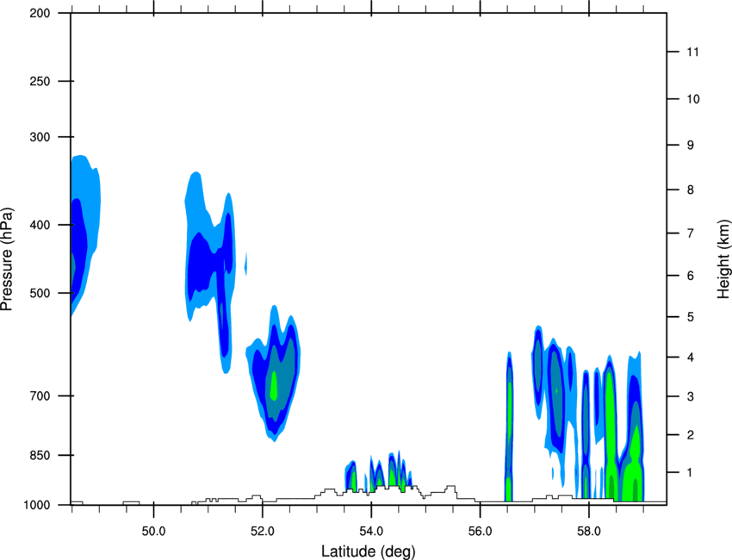This screenshot has width=732, height=560.
Task: Pick the 8 km height label
Action: (x=691, y=190)
